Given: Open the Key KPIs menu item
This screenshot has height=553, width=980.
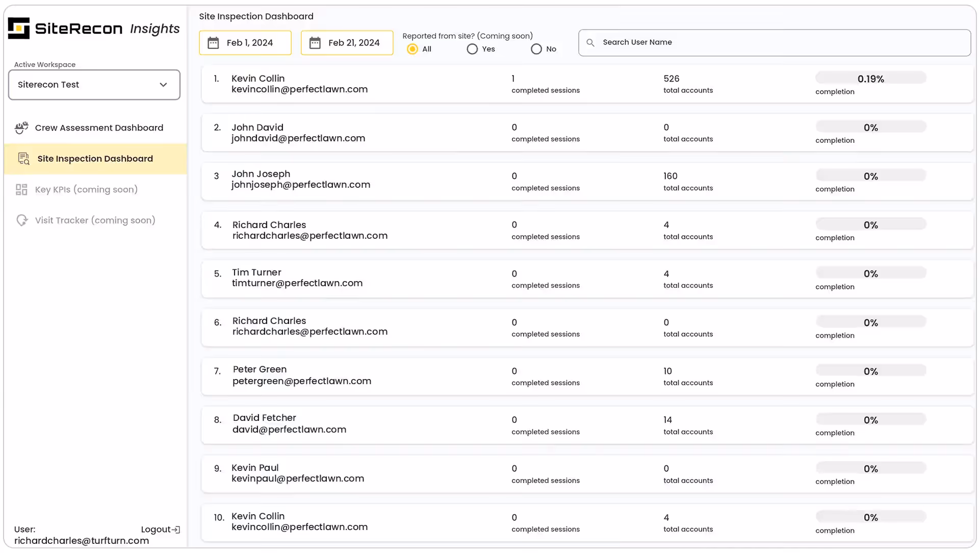Looking at the screenshot, I should (x=86, y=190).
